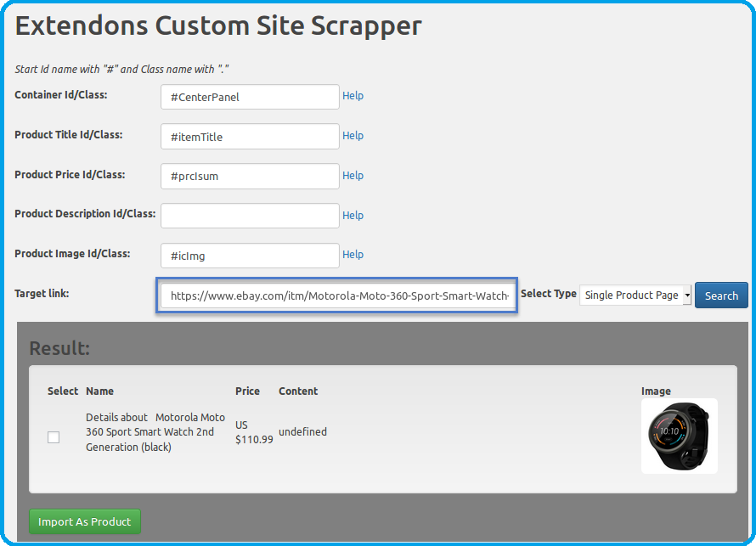Viewport: 756px width, 546px height.
Task: Click the Product Price Id/Class input
Action: (x=250, y=177)
